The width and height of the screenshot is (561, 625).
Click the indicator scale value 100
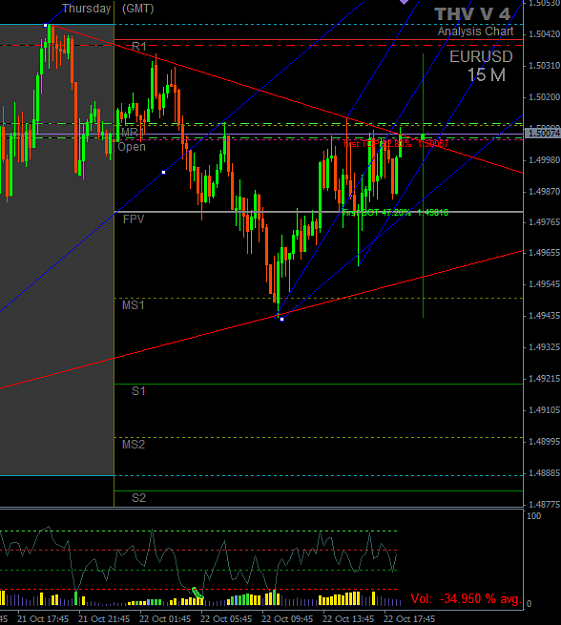[534, 516]
